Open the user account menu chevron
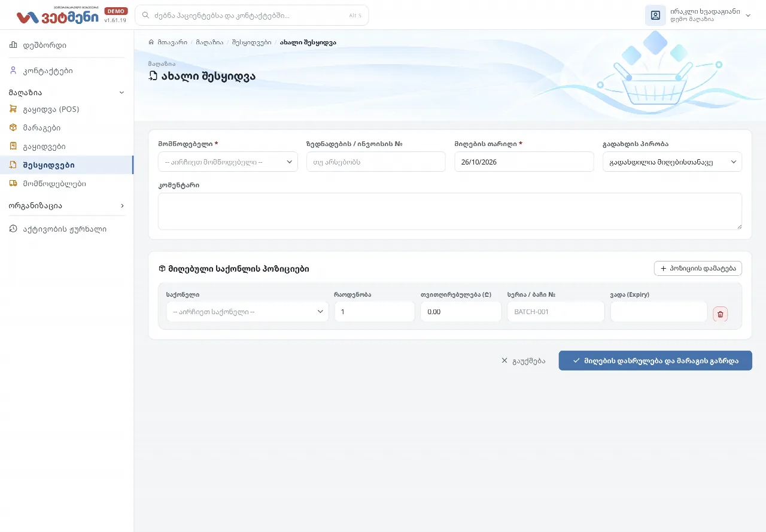Viewport: 766px width, 532px height. 748,16
